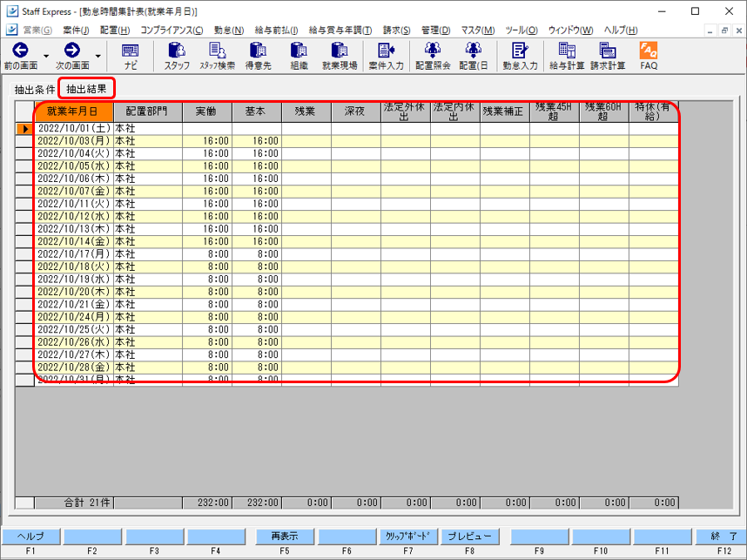Viewport: 747px width, 560px height.
Task: Click the 残業補正 column header
Action: pyautogui.click(x=504, y=111)
